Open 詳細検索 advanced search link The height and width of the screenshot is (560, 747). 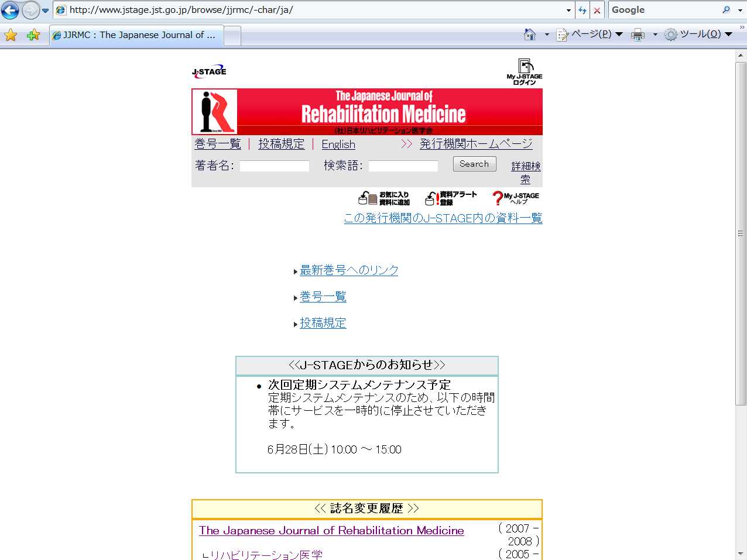point(526,173)
